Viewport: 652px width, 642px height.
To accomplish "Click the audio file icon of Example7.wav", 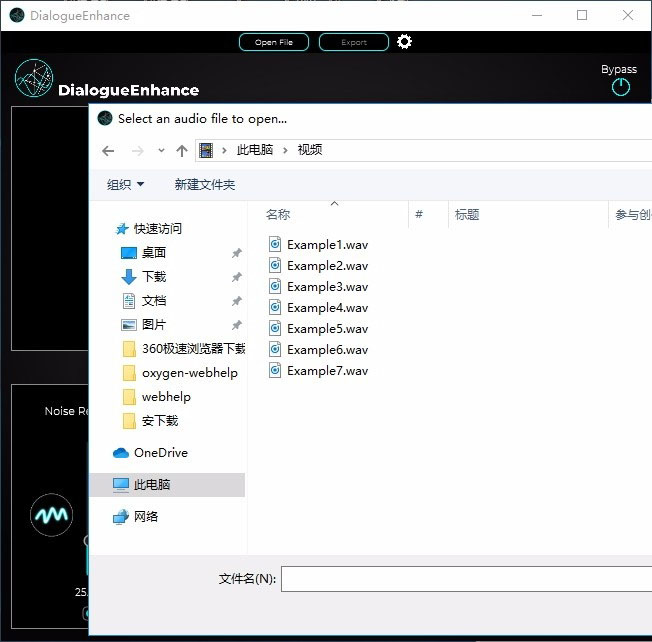I will [x=275, y=370].
